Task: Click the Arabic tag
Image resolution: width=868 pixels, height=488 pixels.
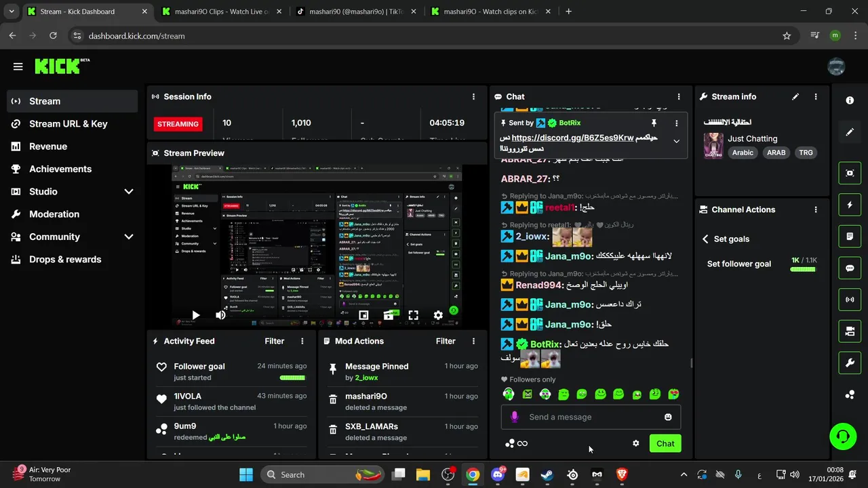Action: click(743, 152)
